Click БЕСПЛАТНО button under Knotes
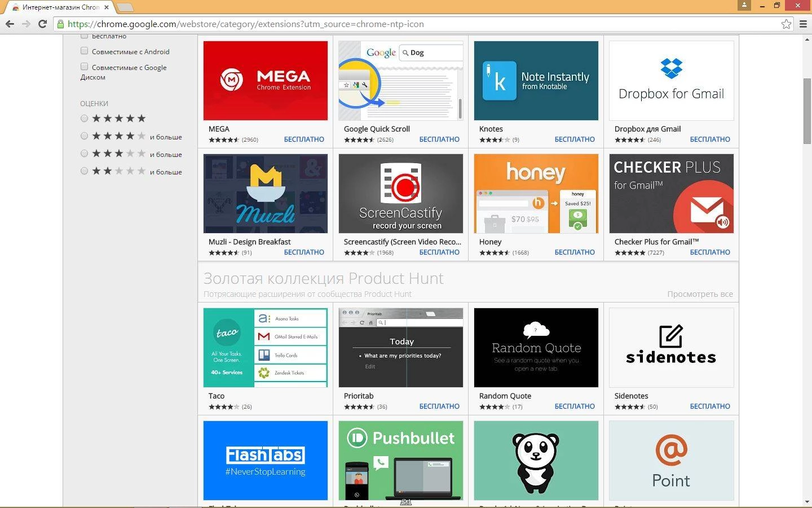The height and width of the screenshot is (508, 812). (x=575, y=139)
